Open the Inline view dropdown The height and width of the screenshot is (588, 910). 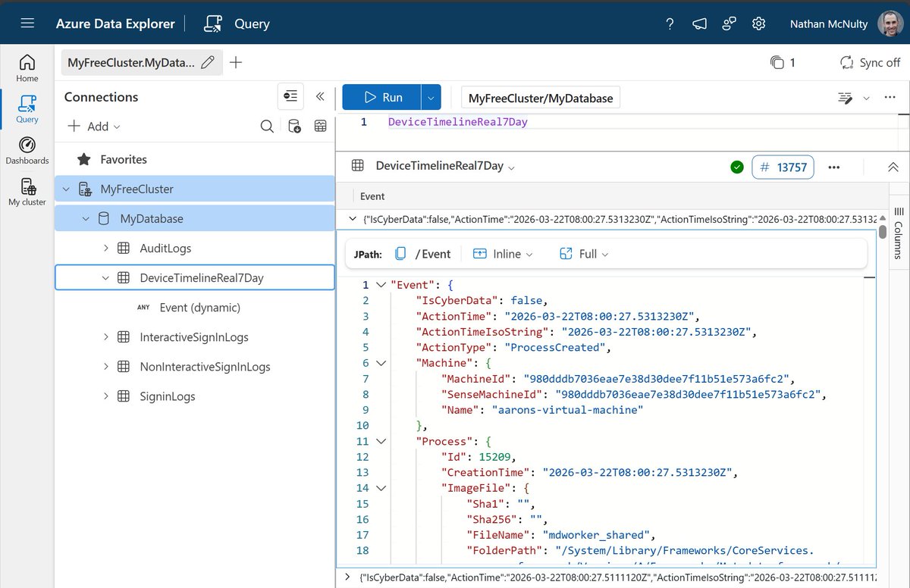pos(503,254)
